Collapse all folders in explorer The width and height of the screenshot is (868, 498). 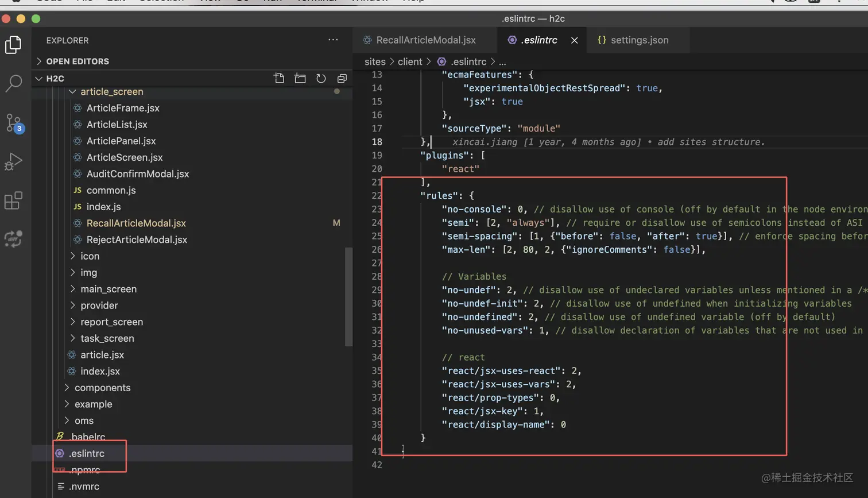[x=342, y=79]
